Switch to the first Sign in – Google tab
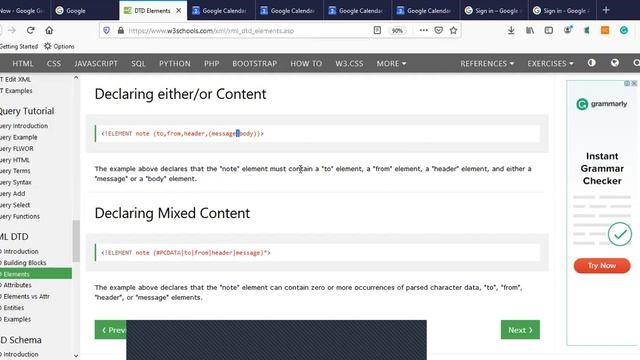This screenshot has width=640, height=360. pos(493,11)
